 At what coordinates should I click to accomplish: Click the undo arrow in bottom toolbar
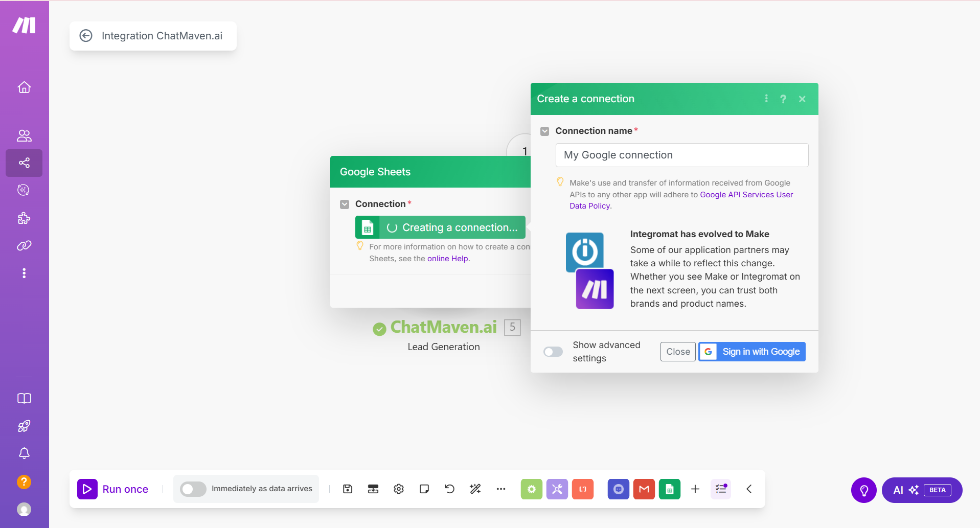point(450,489)
